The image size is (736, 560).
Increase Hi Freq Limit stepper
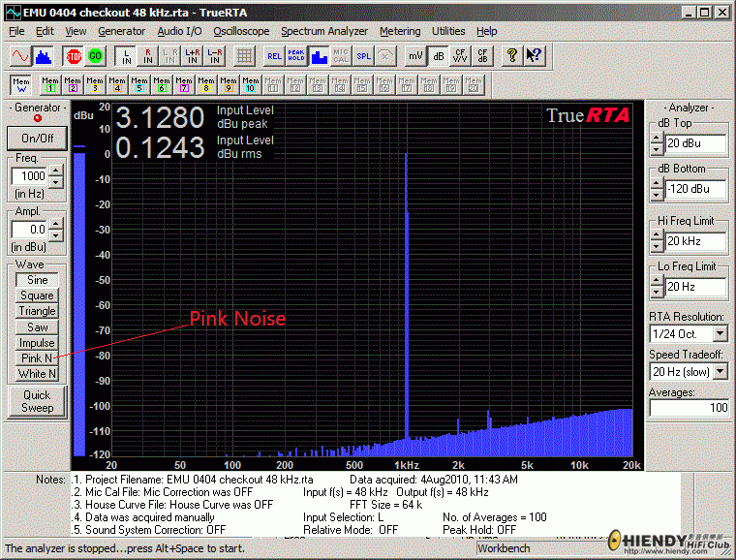(658, 235)
